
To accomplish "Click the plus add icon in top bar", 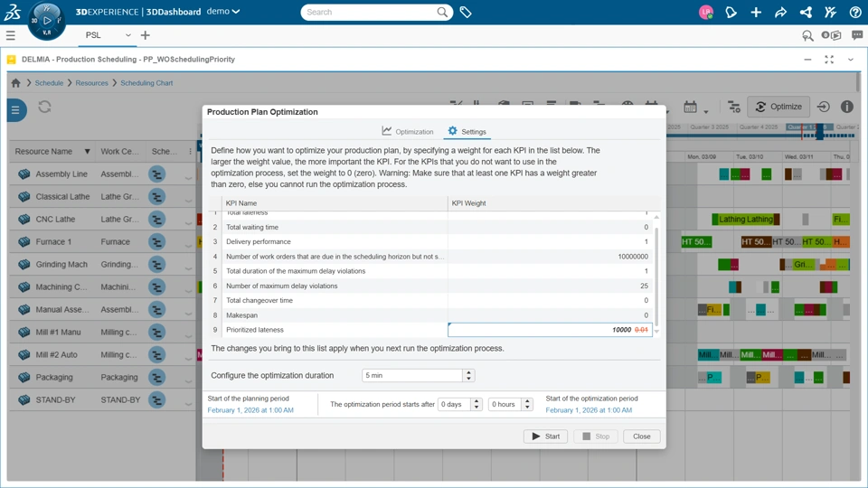I will point(756,12).
